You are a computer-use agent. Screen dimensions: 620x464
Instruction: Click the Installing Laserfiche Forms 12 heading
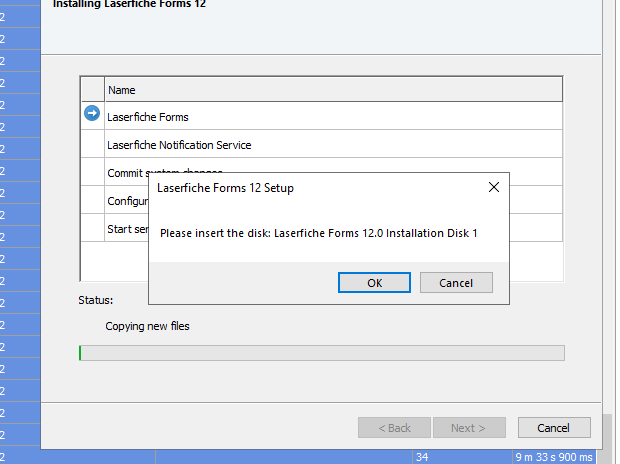click(x=129, y=4)
